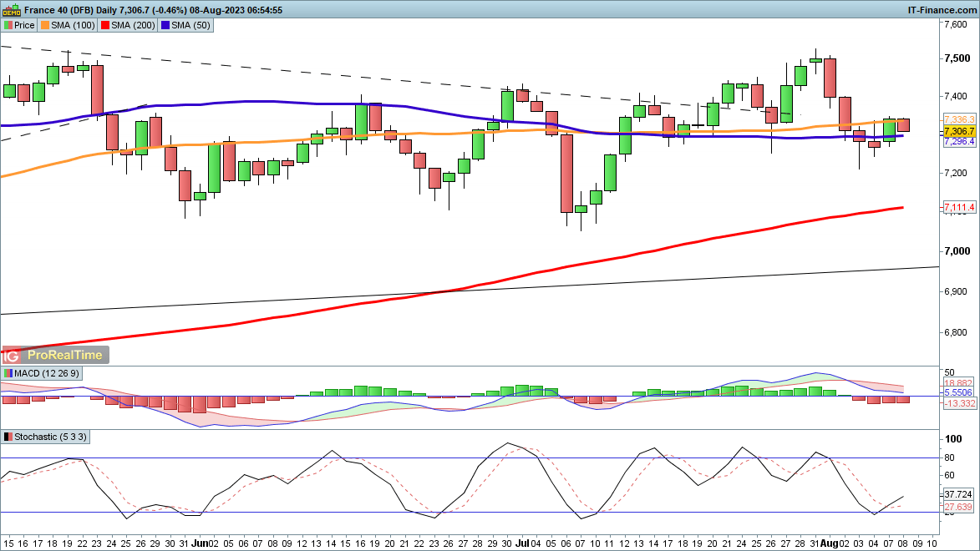Click the MACD indicator icon in its label
This screenshot has height=551, width=980.
coord(8,373)
